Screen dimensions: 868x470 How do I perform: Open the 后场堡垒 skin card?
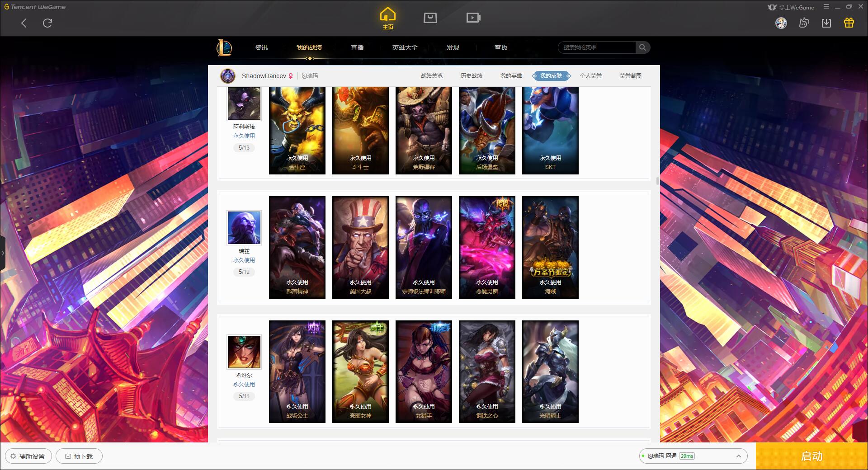click(x=487, y=131)
